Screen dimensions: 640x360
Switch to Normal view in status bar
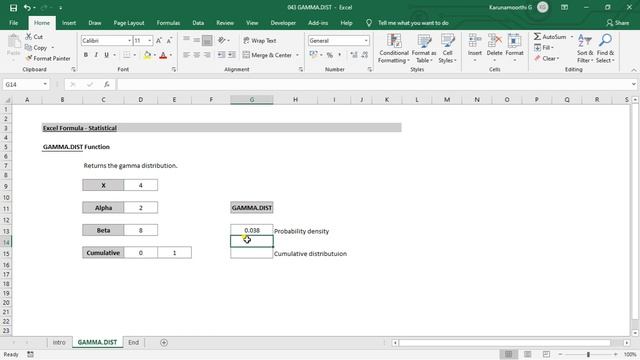coord(509,354)
